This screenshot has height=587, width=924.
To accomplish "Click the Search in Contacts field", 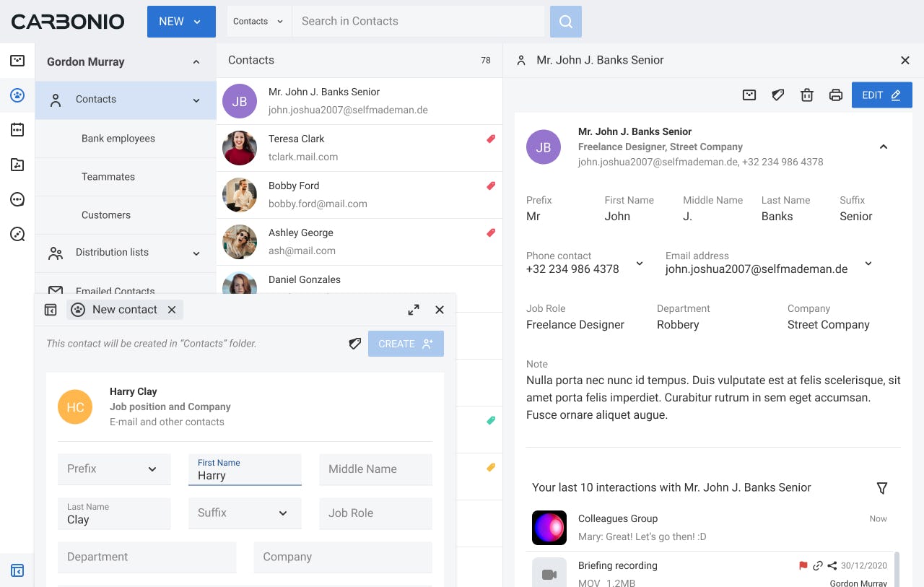I will [x=418, y=22].
